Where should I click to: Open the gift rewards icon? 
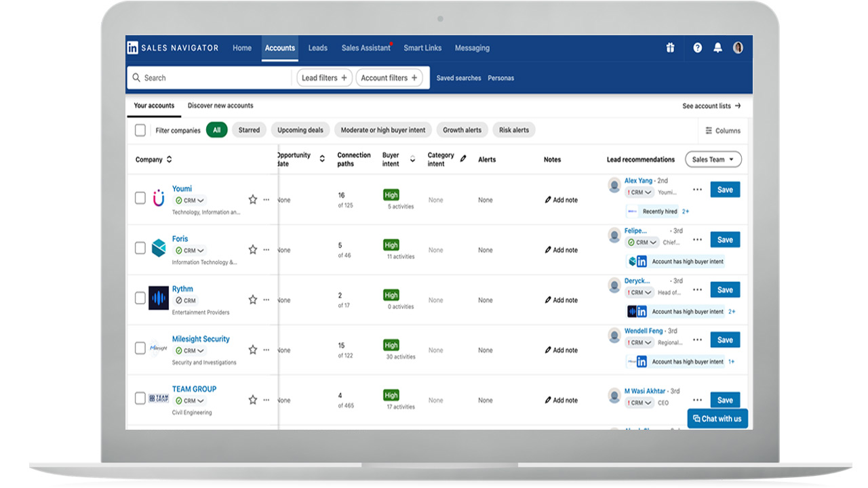click(670, 48)
